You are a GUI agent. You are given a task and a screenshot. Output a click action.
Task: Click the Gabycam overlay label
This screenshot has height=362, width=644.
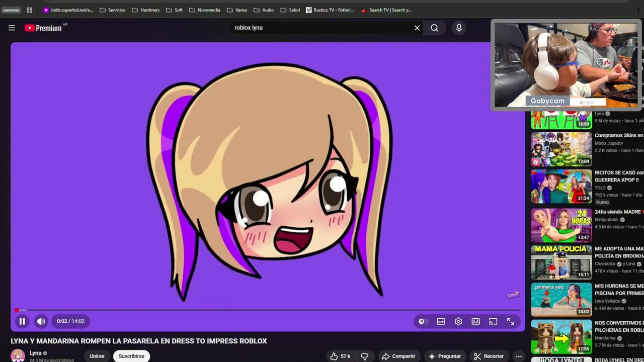click(x=547, y=101)
